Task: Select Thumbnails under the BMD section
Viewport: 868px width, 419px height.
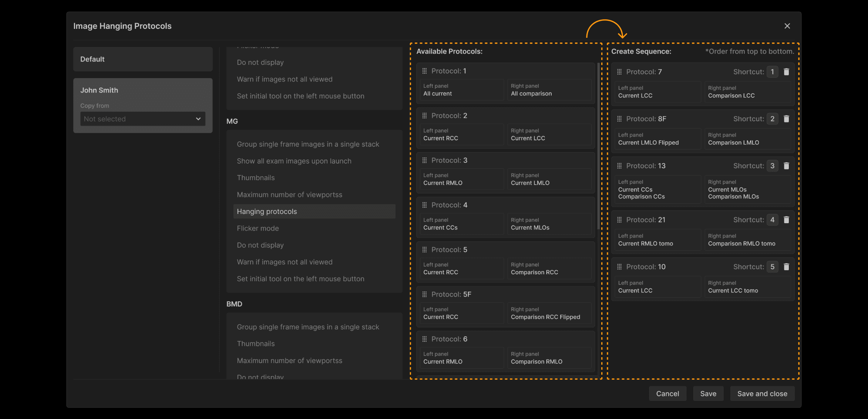Action: pyautogui.click(x=256, y=343)
